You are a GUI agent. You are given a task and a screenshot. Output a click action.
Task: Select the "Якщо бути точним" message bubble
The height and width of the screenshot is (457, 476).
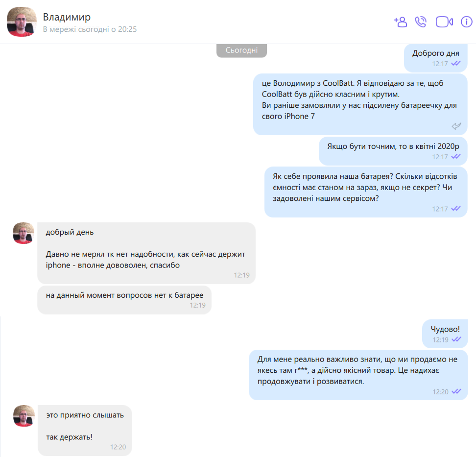tap(393, 151)
